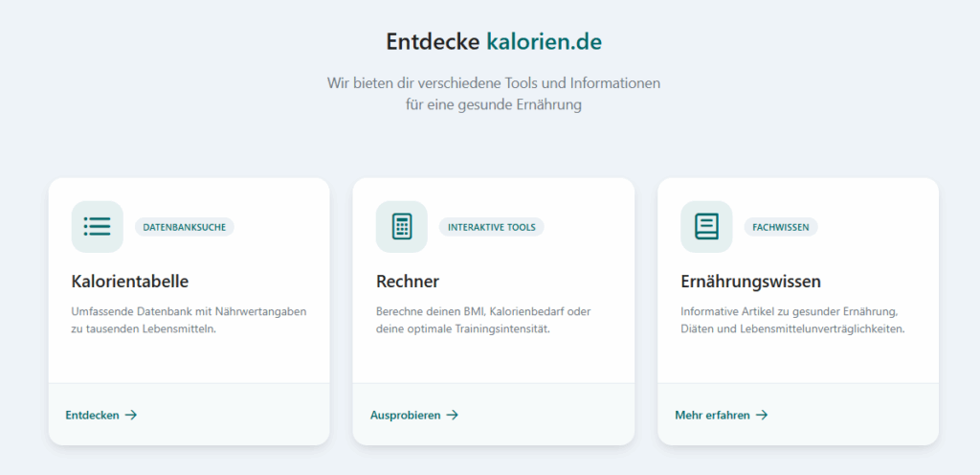
Task: Click the description mentioning Nährwertangaben
Action: click(189, 319)
